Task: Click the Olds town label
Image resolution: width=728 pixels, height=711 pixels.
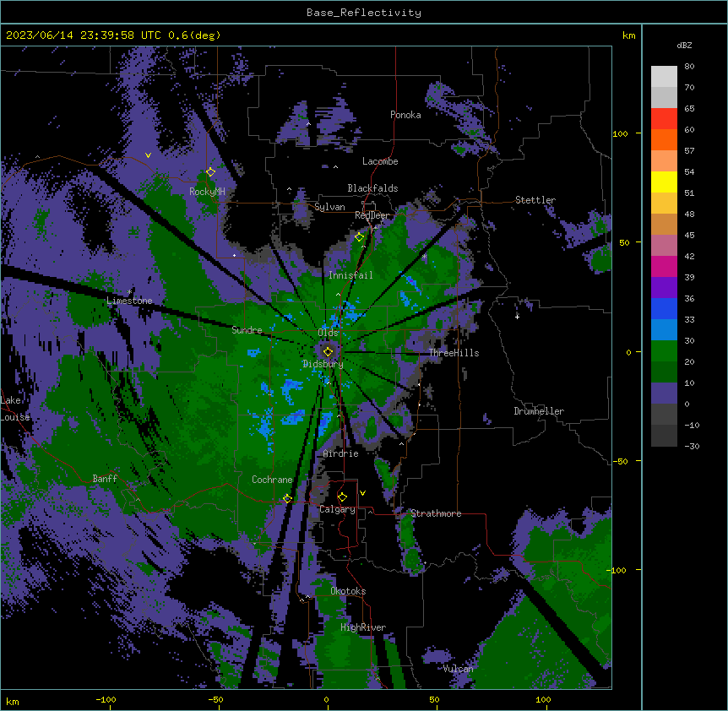Action: [328, 333]
